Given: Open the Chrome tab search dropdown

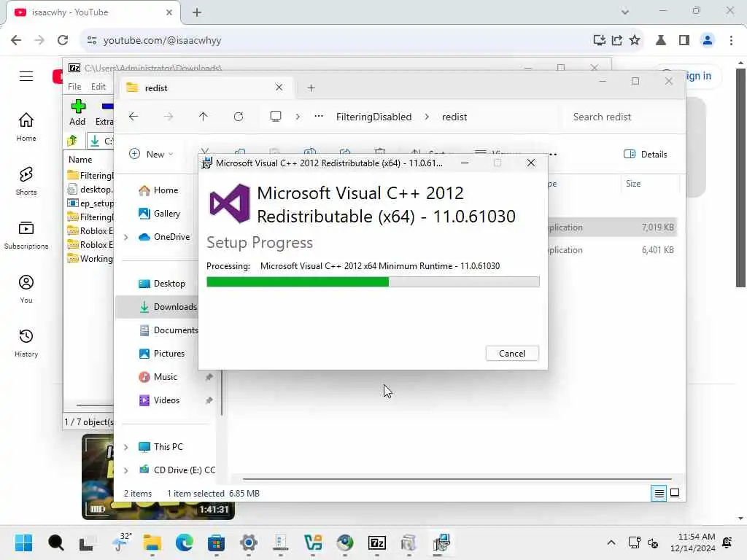Looking at the screenshot, I should [x=624, y=12].
